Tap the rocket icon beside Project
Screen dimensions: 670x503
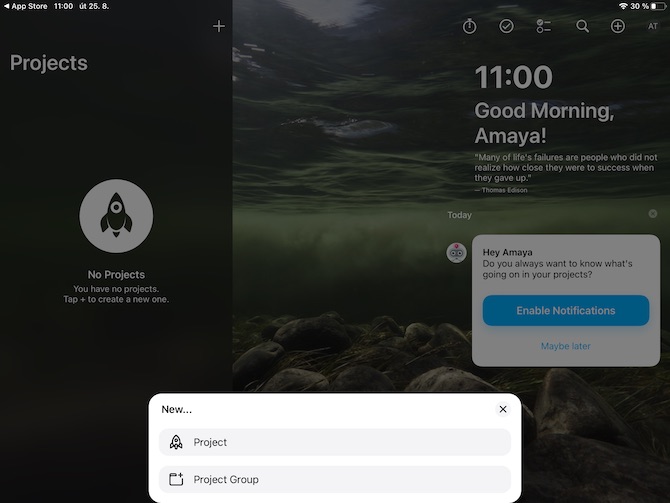(x=176, y=442)
